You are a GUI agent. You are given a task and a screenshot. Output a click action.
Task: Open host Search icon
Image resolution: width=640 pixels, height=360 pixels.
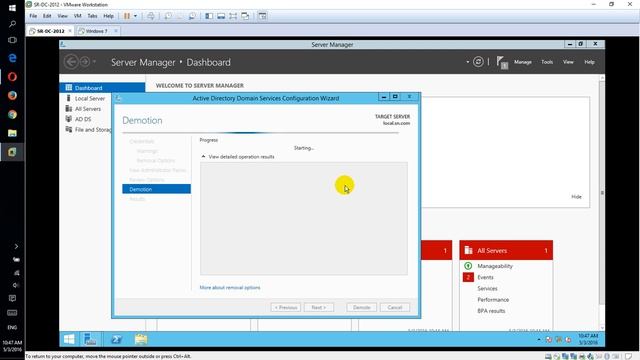coord(12,24)
